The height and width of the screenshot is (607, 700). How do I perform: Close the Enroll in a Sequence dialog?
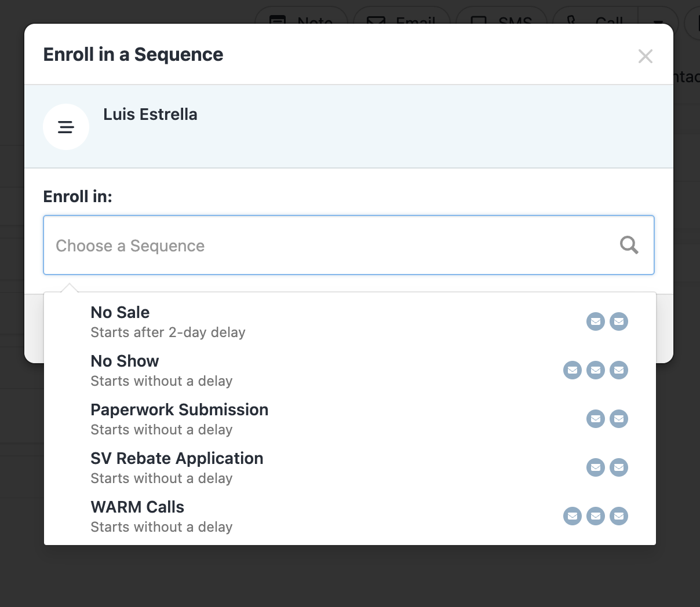coord(645,56)
